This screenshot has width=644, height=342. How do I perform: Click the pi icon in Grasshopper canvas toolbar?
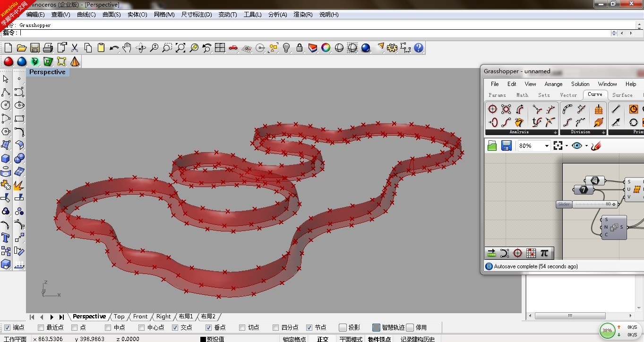tap(544, 253)
